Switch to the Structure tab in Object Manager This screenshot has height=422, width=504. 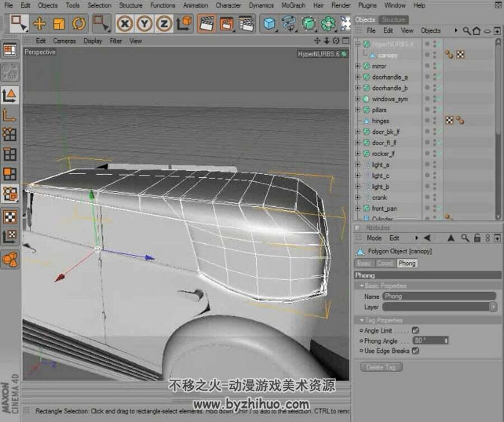[x=394, y=20]
